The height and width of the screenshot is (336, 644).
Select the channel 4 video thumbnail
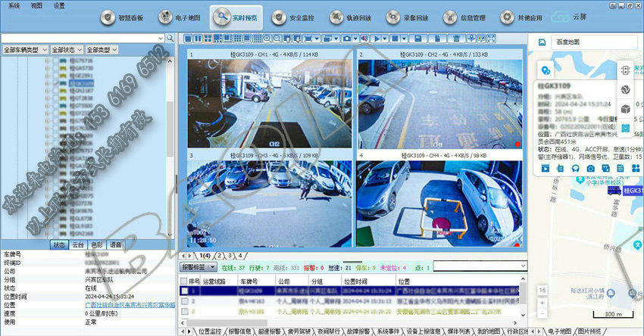tap(440, 202)
